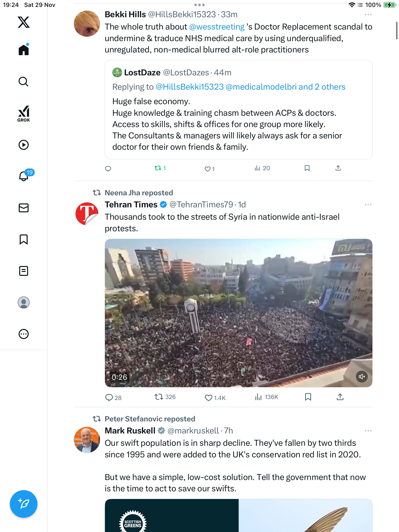
Task: Open the Lists icon in sidebar
Action: pos(24,271)
